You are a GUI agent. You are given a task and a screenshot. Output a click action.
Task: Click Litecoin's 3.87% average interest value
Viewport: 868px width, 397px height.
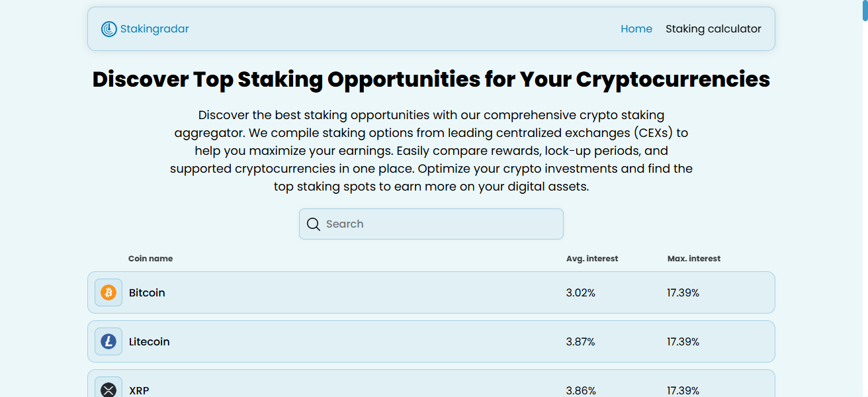point(581,341)
